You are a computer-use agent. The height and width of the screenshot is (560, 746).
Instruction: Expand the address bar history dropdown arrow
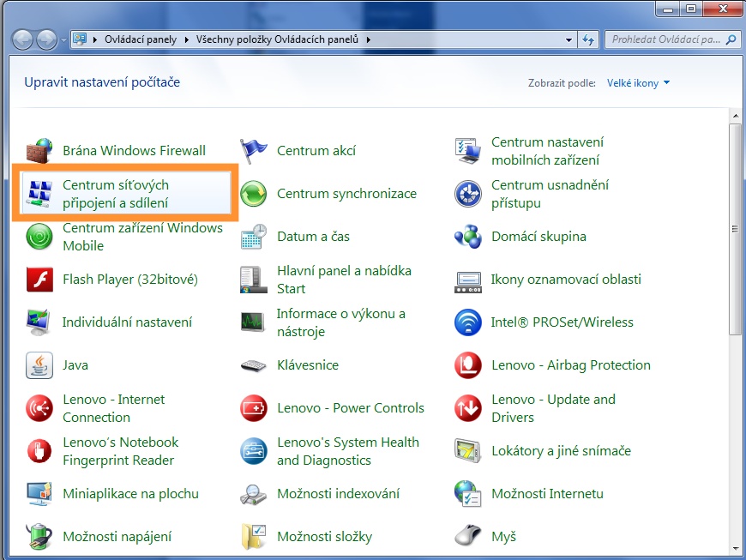[569, 39]
